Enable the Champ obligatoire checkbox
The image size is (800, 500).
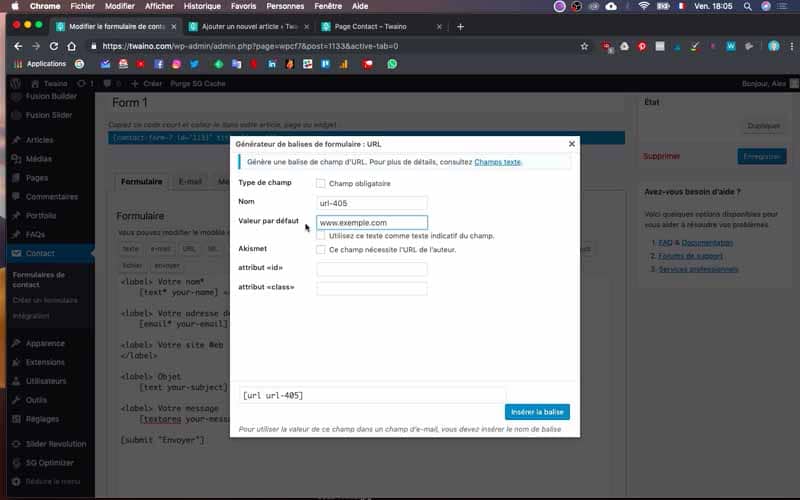(x=320, y=183)
